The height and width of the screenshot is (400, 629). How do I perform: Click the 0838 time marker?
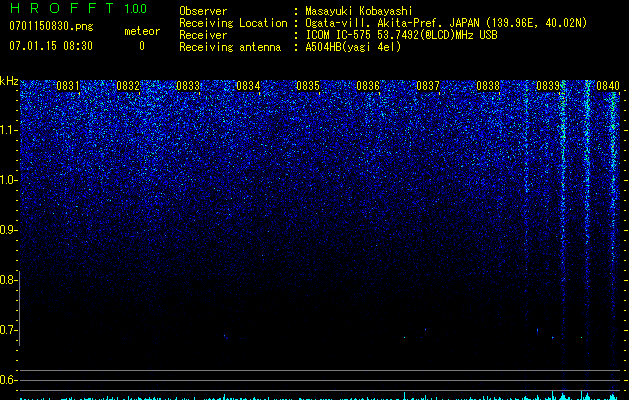pyautogui.click(x=488, y=86)
